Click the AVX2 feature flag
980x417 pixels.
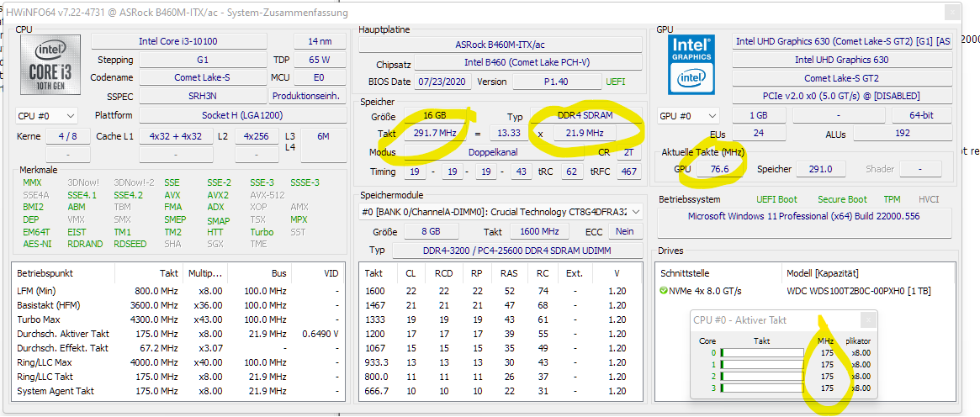point(216,195)
